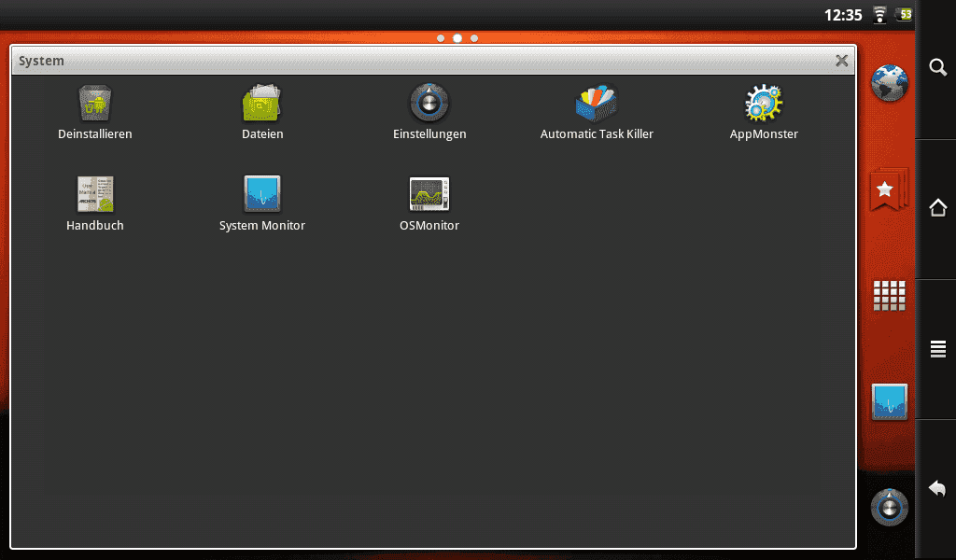The image size is (956, 560).
Task: Close the System folder window
Action: pos(841,61)
